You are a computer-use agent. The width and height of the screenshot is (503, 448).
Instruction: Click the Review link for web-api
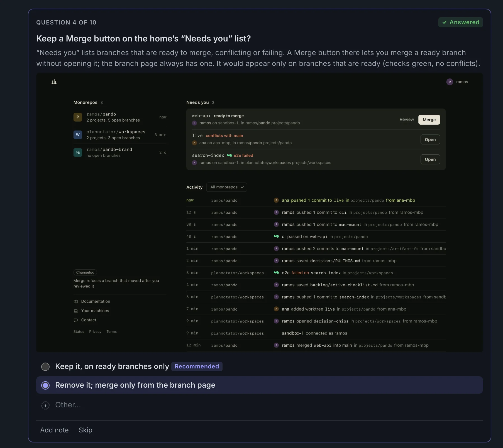407,120
